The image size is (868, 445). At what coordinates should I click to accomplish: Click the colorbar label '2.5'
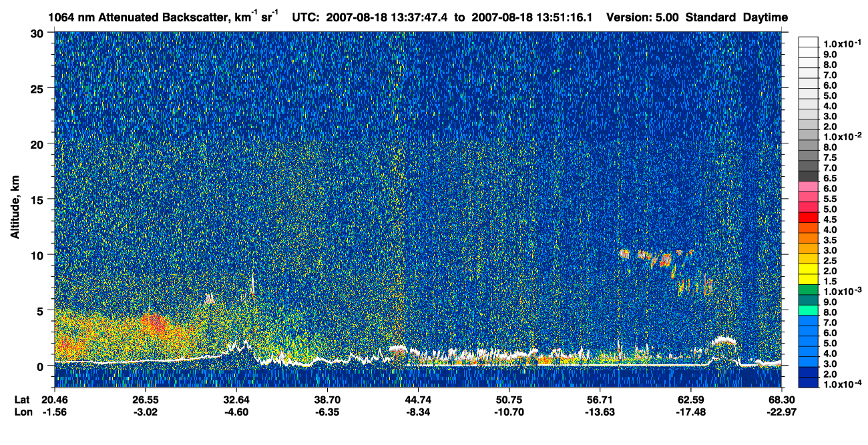point(829,260)
